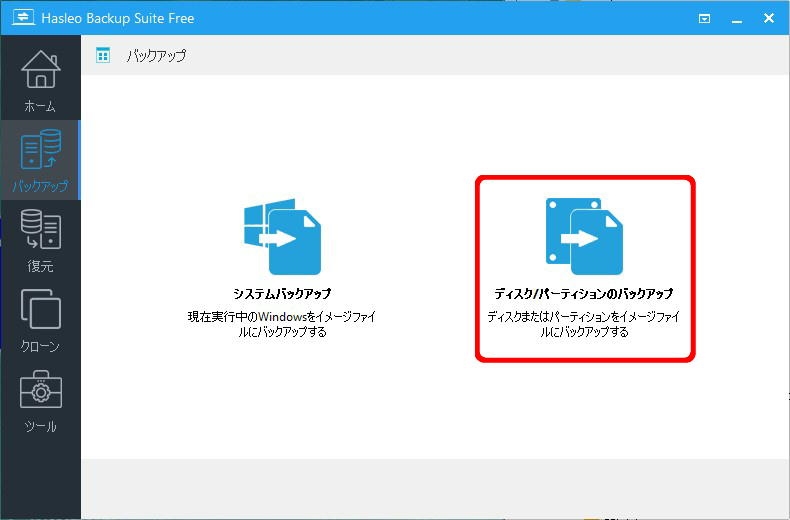The width and height of the screenshot is (790, 520).
Task: Open the Clone (クローン) sidebar section
Action: click(x=40, y=319)
